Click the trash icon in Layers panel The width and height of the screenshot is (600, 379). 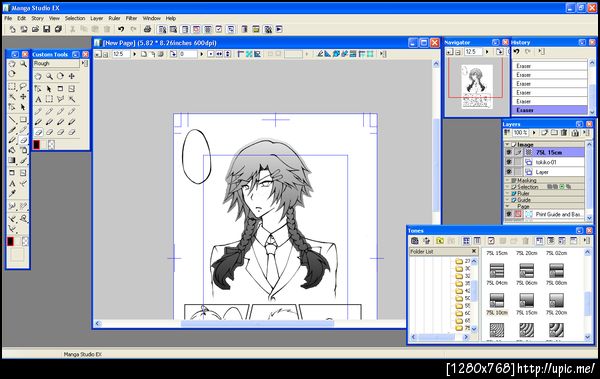point(564,133)
